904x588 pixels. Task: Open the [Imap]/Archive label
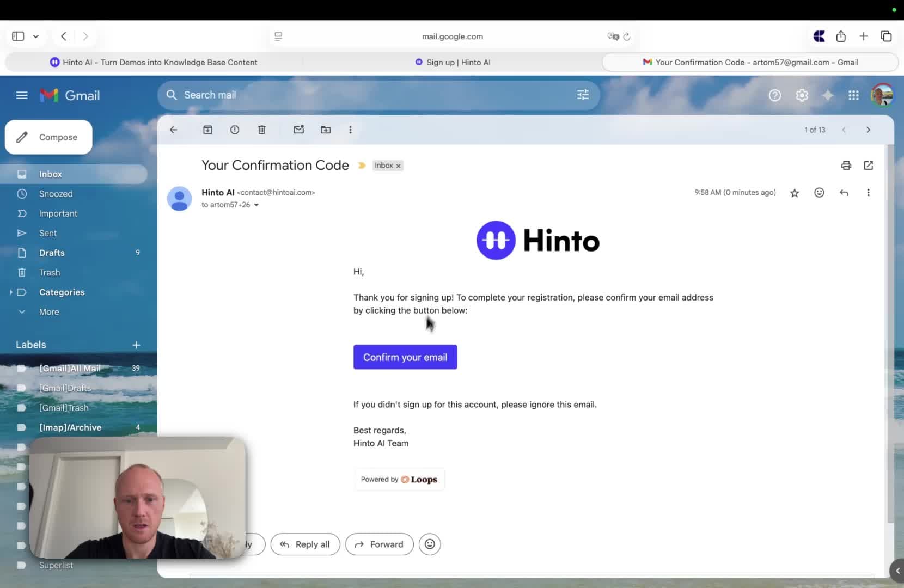click(74, 427)
